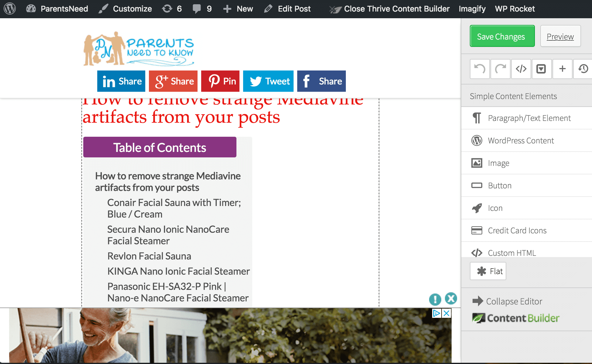The height and width of the screenshot is (364, 592).
Task: Open Customize in the admin bar
Action: [125, 9]
